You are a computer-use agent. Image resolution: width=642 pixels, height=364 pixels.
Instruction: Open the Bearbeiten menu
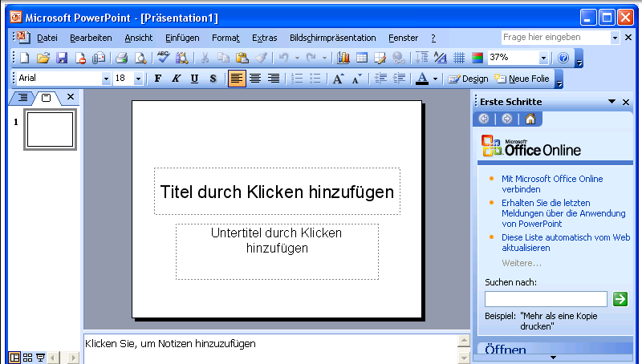tap(91, 38)
